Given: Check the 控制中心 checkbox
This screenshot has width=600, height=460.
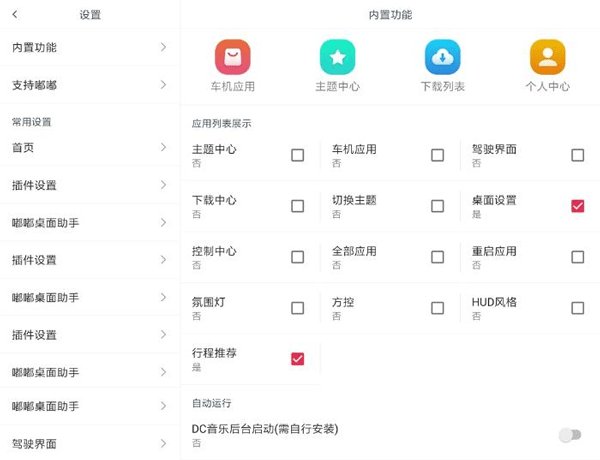Looking at the screenshot, I should point(297,257).
